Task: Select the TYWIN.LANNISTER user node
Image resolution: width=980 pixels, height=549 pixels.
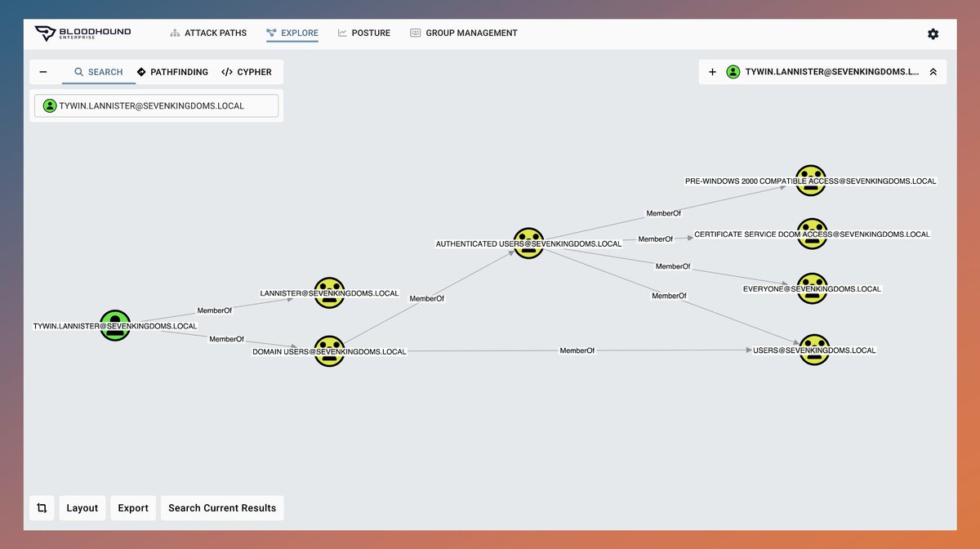Action: coord(115,325)
